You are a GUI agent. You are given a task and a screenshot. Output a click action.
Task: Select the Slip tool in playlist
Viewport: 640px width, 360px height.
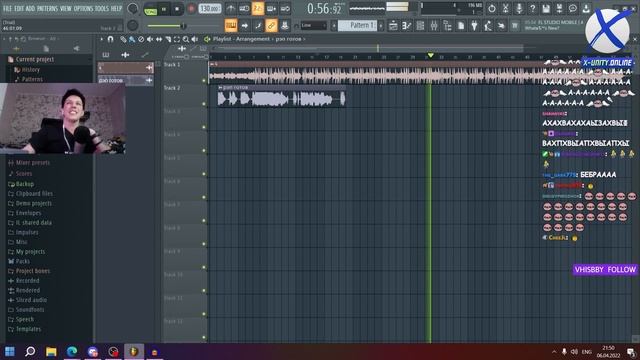point(159,39)
